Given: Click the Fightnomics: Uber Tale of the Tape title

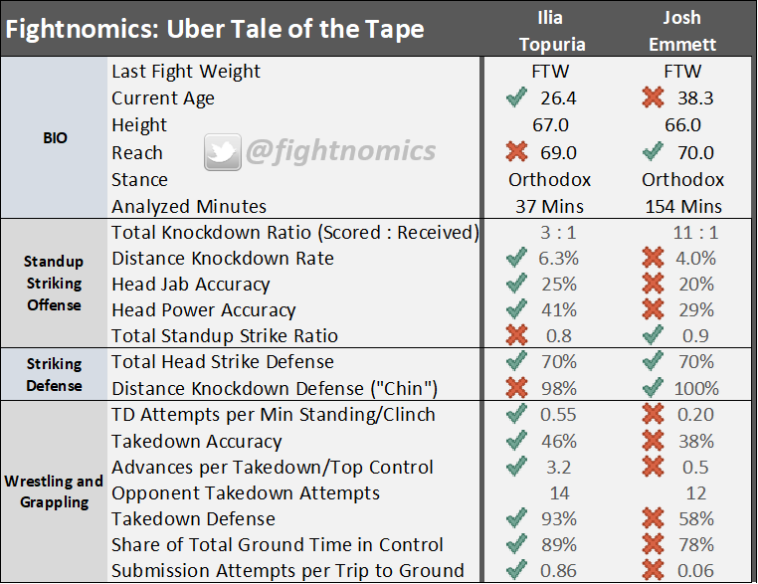Looking at the screenshot, I should click(215, 29).
